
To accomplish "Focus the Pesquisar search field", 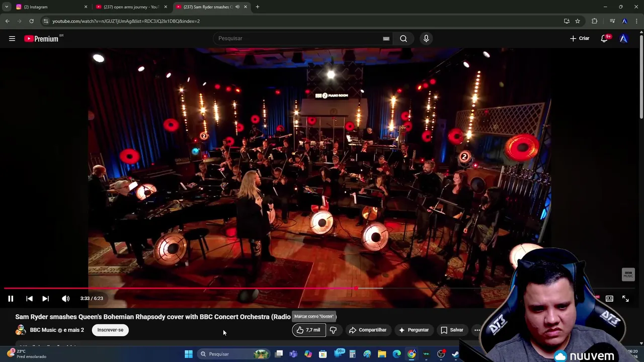I will 302,38.
